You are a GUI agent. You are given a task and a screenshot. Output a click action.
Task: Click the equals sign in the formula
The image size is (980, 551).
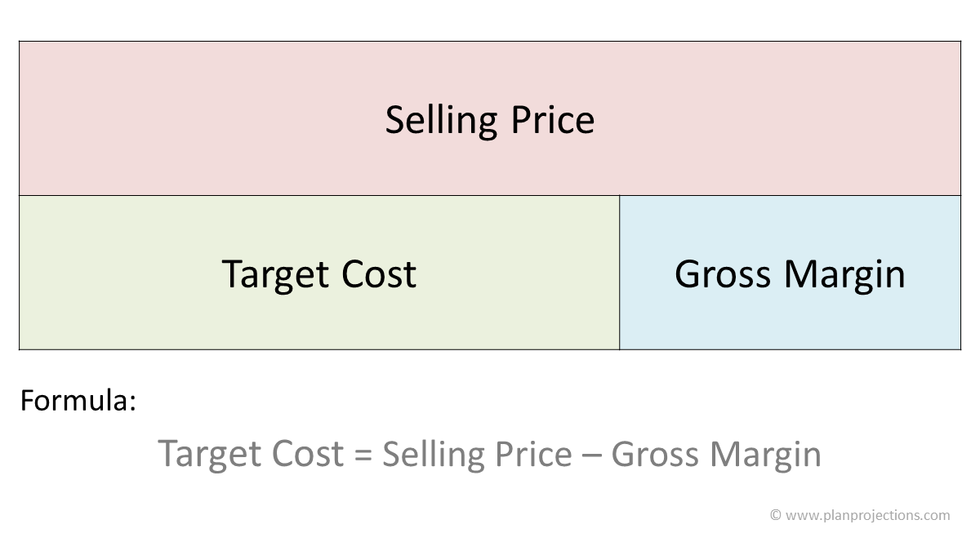(x=363, y=455)
